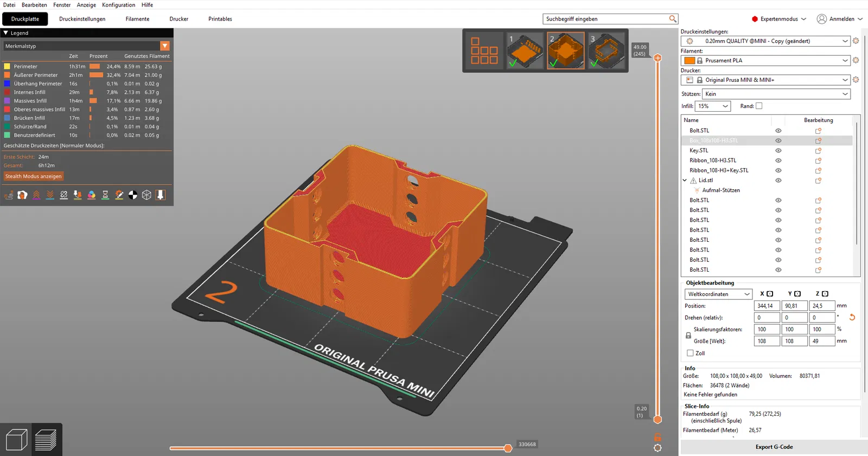Hide Key.STL using its eye icon

point(778,151)
